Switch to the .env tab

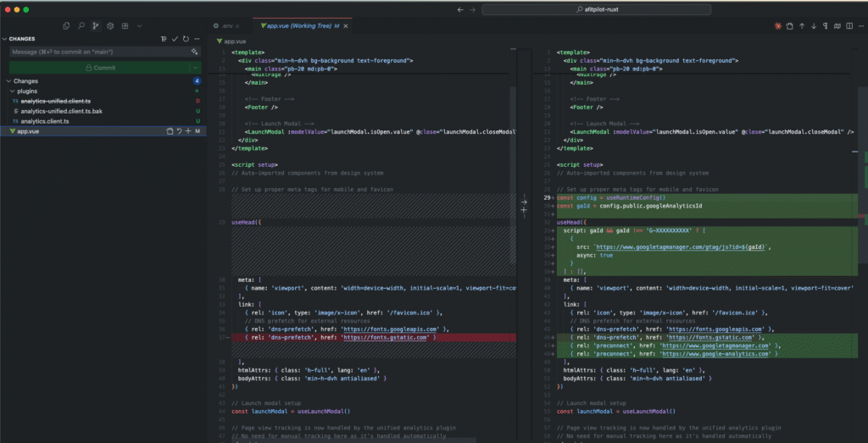click(227, 27)
